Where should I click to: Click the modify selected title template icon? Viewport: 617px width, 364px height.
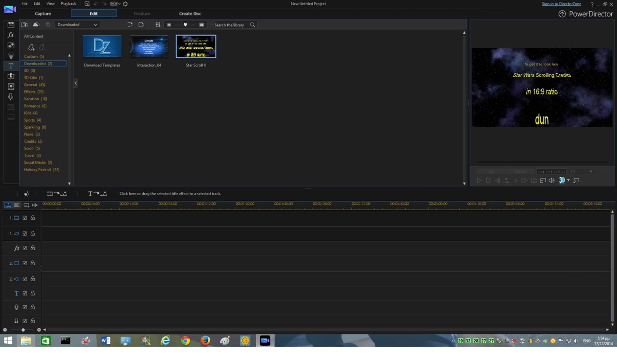click(x=141, y=25)
